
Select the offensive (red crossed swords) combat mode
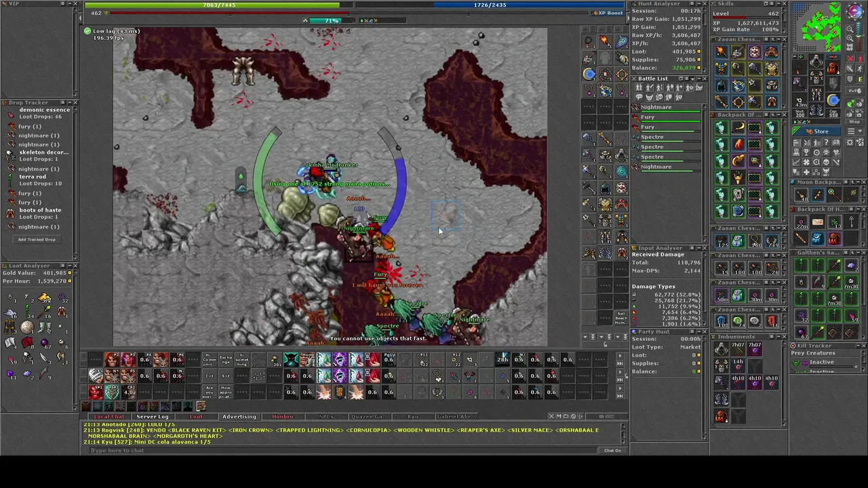click(x=850, y=59)
